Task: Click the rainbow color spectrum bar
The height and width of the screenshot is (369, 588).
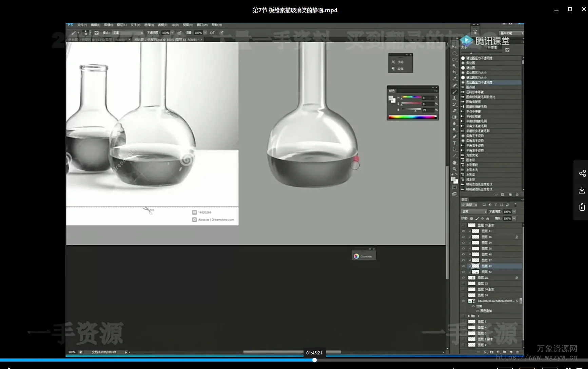Action: coord(412,117)
